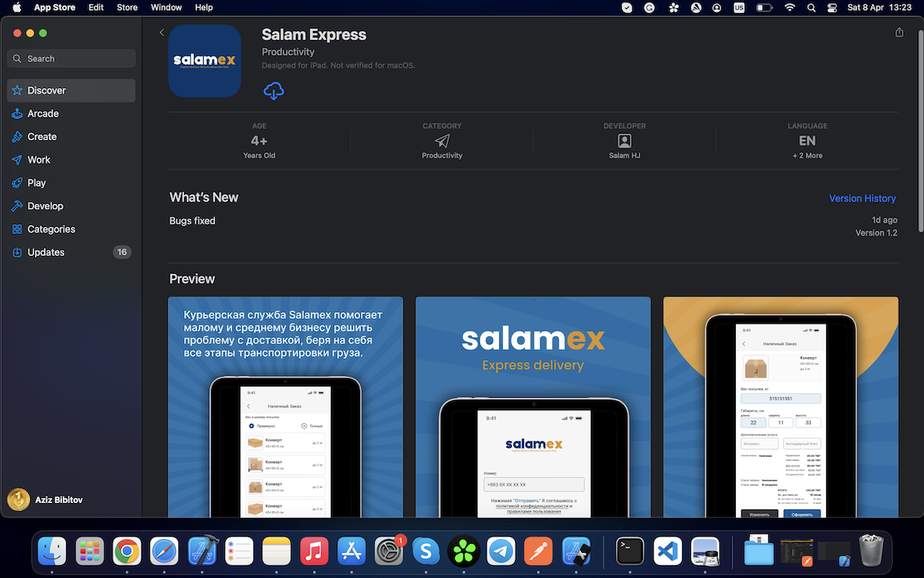Launch Visual Studio Code from Dock
This screenshot has width=924, height=578.
pyautogui.click(x=667, y=551)
